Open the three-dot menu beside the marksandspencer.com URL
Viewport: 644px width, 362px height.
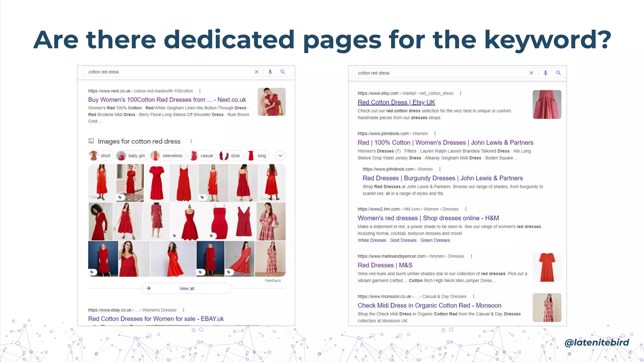pyautogui.click(x=471, y=256)
